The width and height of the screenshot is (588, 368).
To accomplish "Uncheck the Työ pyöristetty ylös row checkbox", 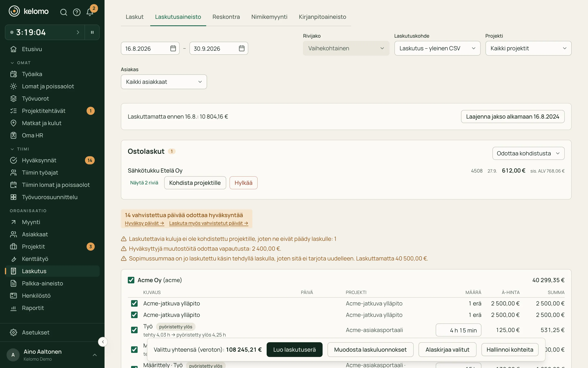I will [134, 330].
